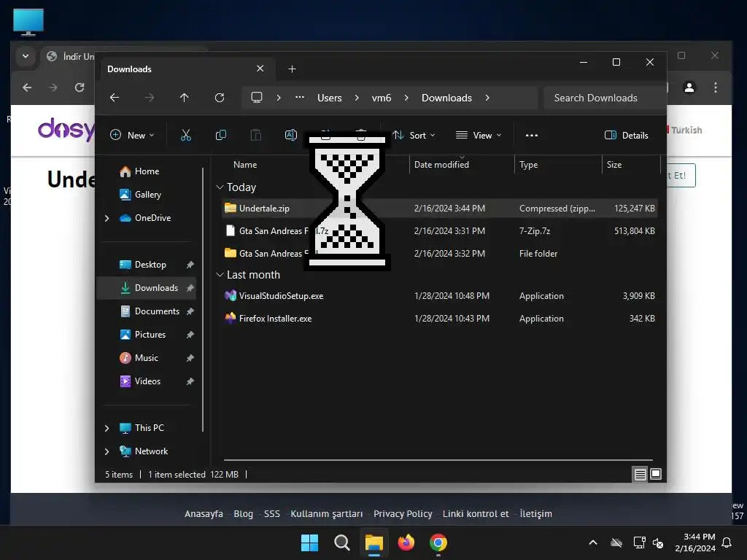Open Chrome from the taskbar
Screen dimensions: 747x560
tap(438, 542)
